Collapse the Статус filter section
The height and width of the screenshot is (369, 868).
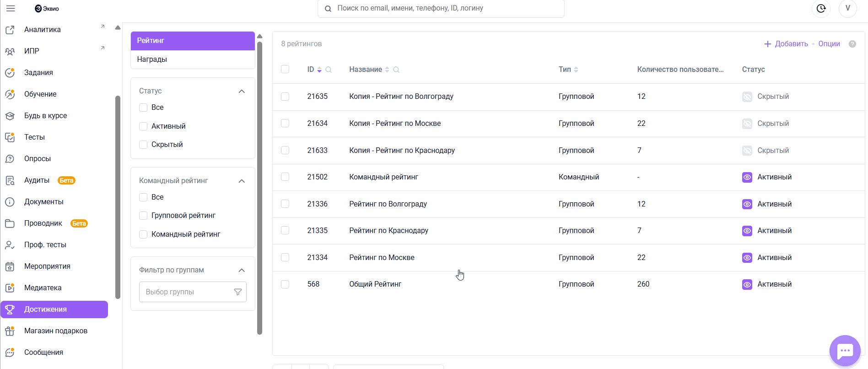point(242,91)
